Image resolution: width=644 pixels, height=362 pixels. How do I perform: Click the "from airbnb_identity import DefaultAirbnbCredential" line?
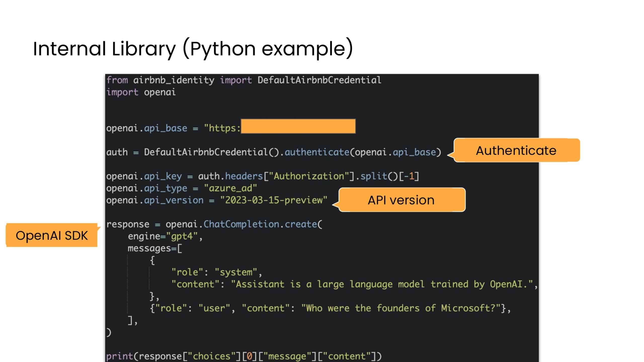click(x=244, y=80)
